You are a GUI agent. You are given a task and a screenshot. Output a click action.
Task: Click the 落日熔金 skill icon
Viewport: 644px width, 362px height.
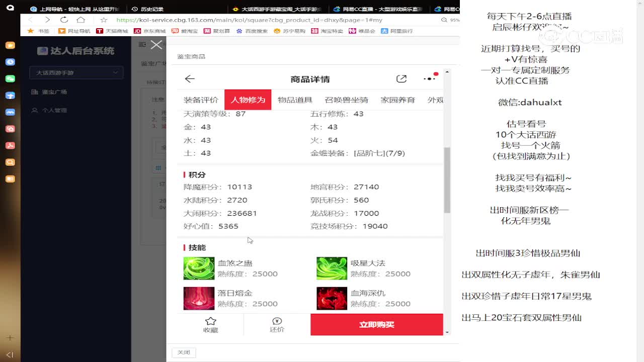(199, 298)
